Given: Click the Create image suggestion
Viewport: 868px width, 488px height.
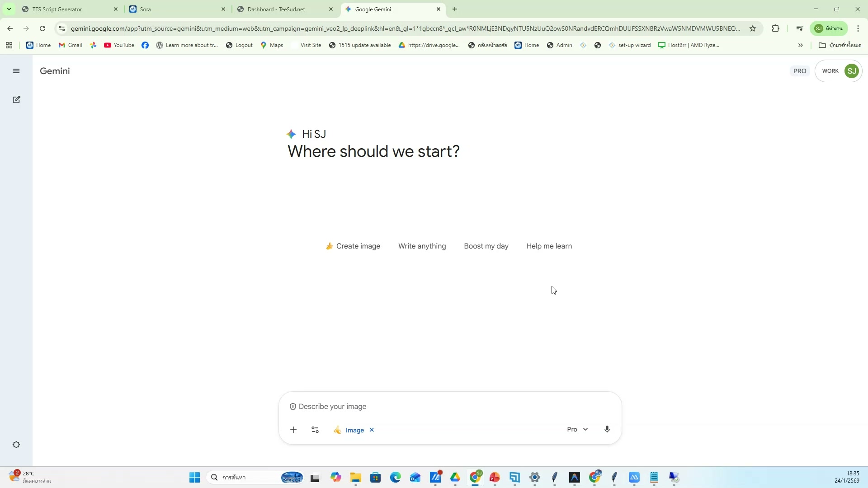Looking at the screenshot, I should pyautogui.click(x=353, y=246).
